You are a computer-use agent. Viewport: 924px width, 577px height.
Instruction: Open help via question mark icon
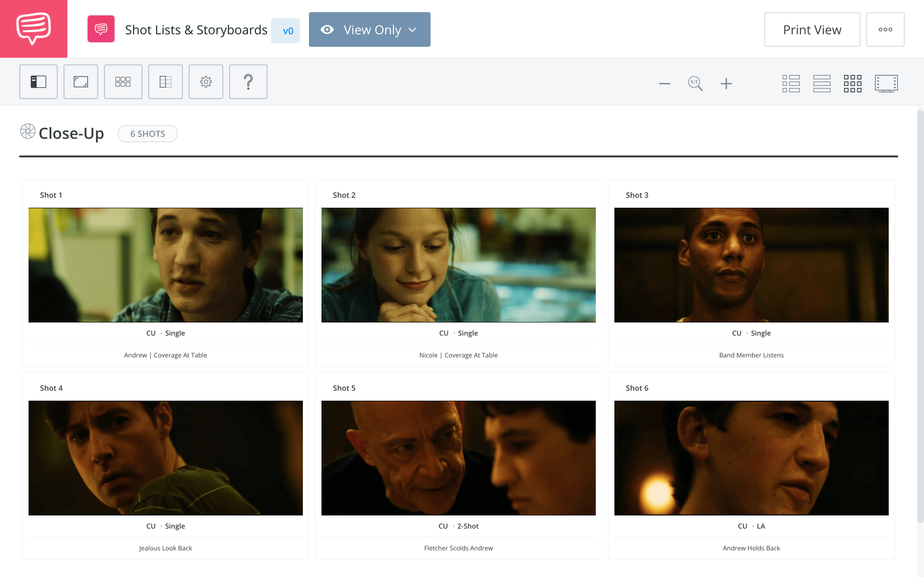coord(248,82)
